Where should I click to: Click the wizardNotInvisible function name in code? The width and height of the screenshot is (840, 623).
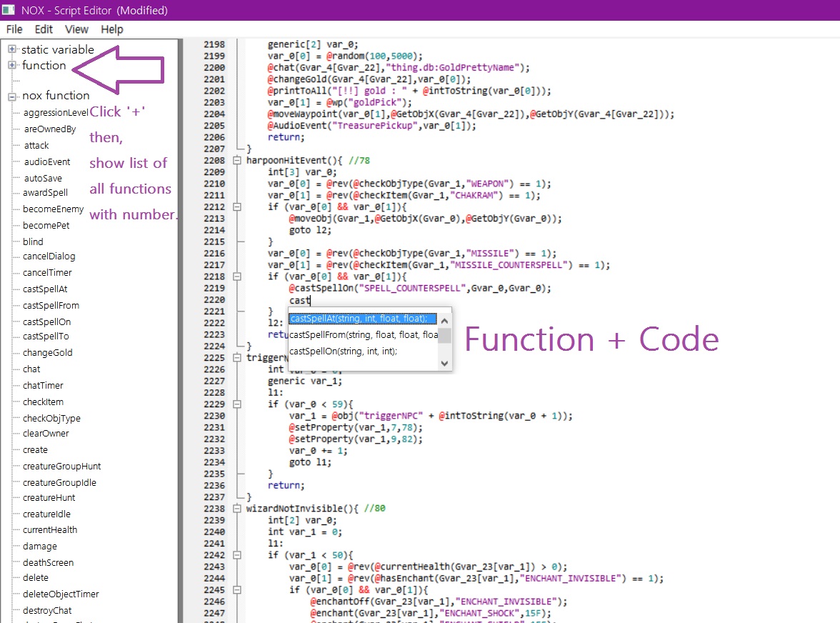pos(294,509)
